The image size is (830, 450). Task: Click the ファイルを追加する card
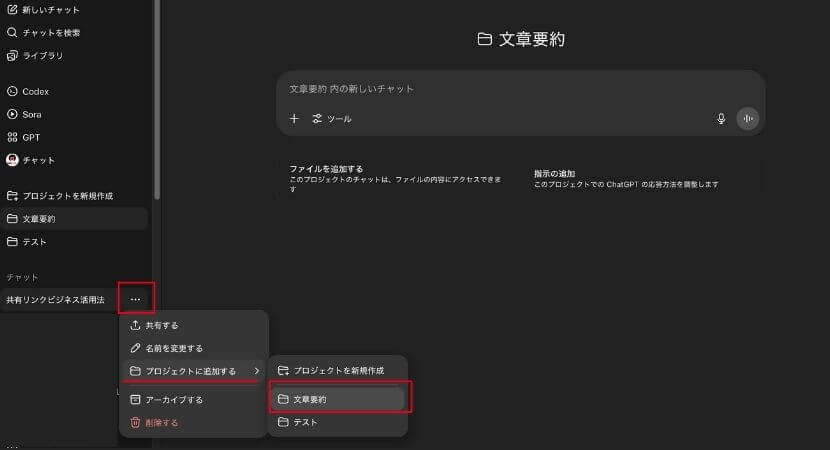pyautogui.click(x=396, y=179)
